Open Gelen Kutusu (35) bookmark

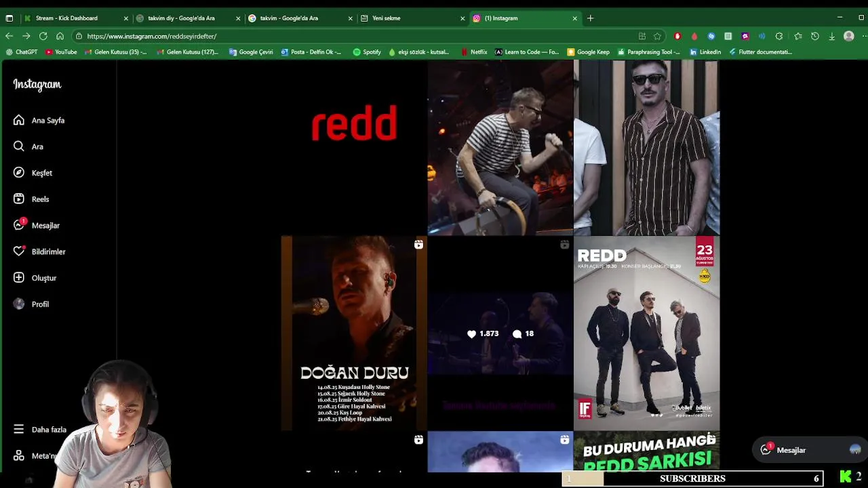pos(115,52)
